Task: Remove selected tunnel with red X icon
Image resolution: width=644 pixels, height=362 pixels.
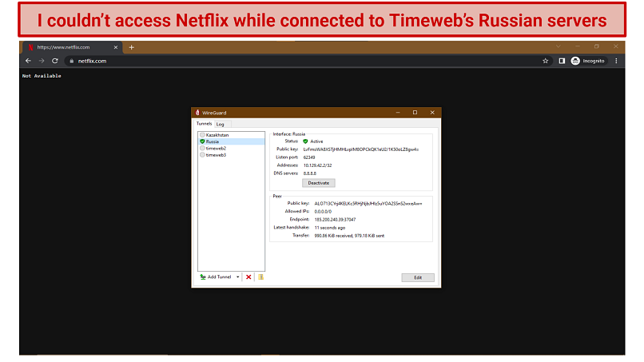Action: tap(248, 277)
